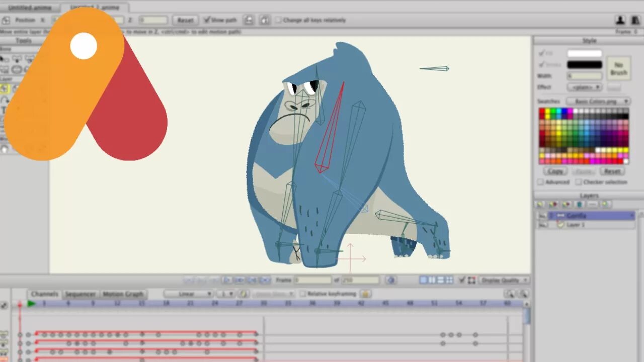Enable the Advanced checkbox
Image resolution: width=644 pixels, height=362 pixels.
540,182
